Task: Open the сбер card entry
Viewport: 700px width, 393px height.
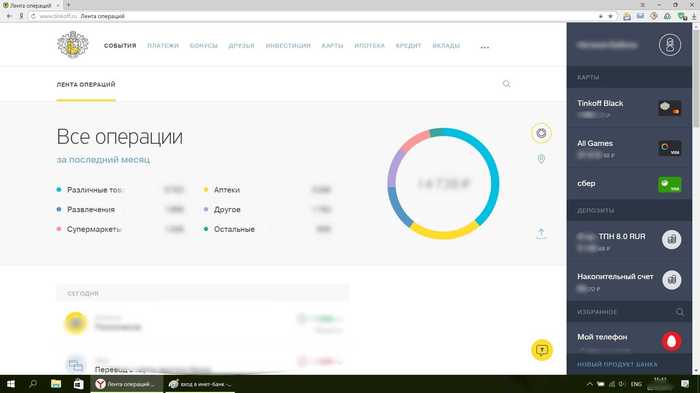Action: pos(629,184)
